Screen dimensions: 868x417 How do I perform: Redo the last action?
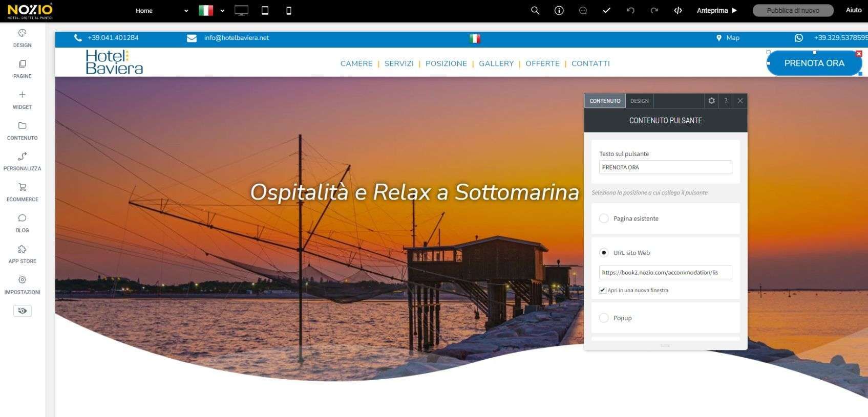(654, 10)
